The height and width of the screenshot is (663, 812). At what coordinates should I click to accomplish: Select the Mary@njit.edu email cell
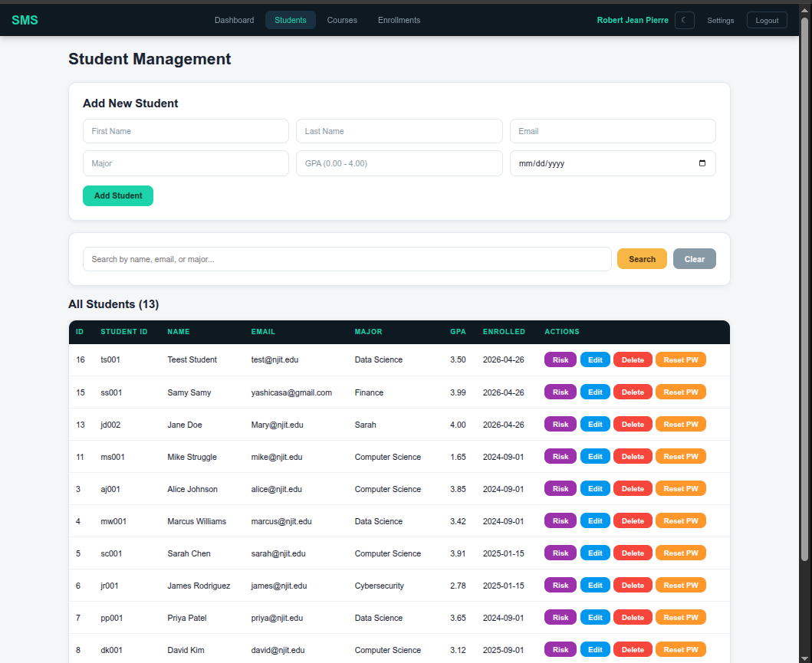[x=277, y=425]
